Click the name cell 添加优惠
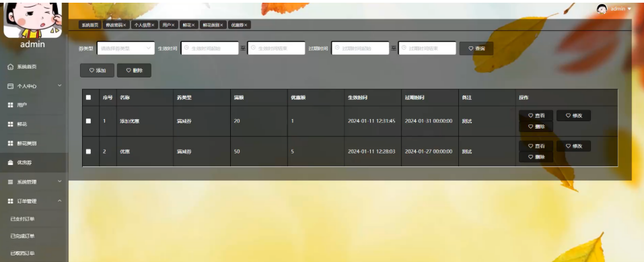The width and height of the screenshot is (644, 262). pyautogui.click(x=129, y=121)
